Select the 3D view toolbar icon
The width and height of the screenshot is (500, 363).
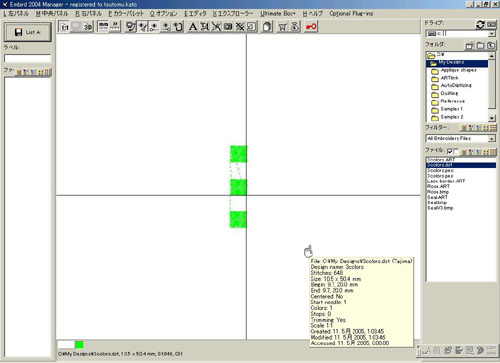[88, 27]
